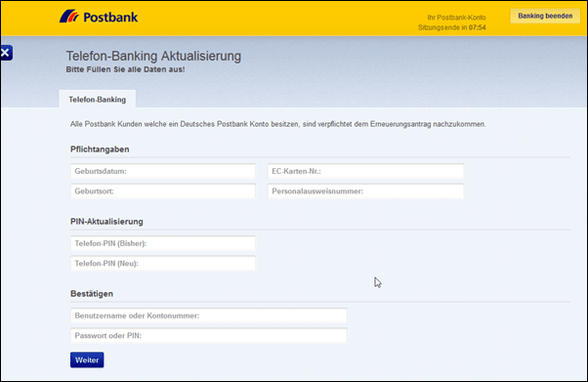Click 'Bitte Füllen Sie alle Daten aus!' text
Image resolution: width=588 pixels, height=382 pixels.
coord(125,69)
